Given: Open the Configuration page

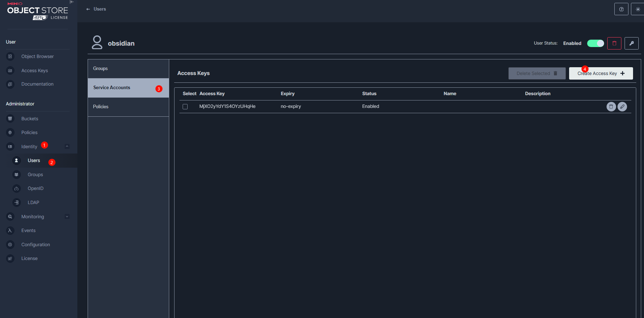Looking at the screenshot, I should coord(36,245).
